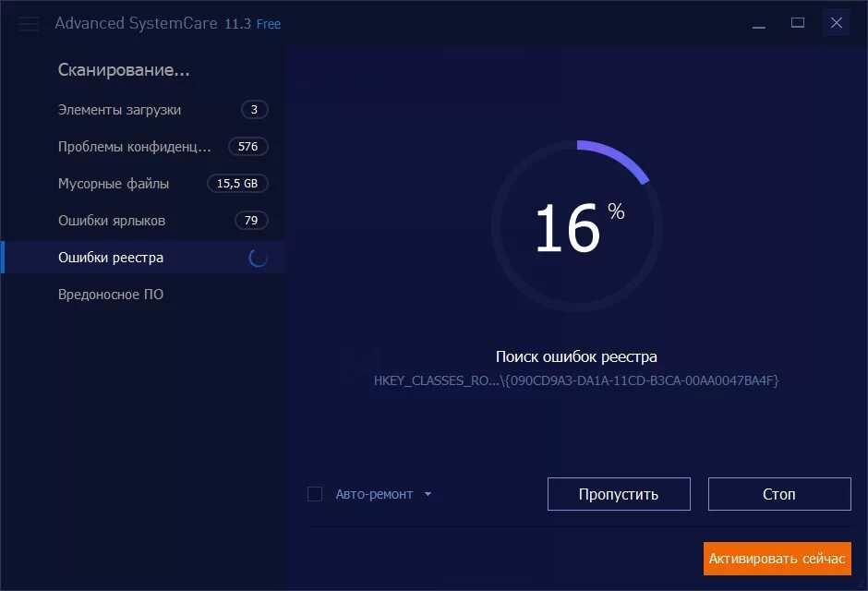This screenshot has width=868, height=591.
Task: Expand the Авто-ремонт dropdown arrow
Action: click(428, 494)
